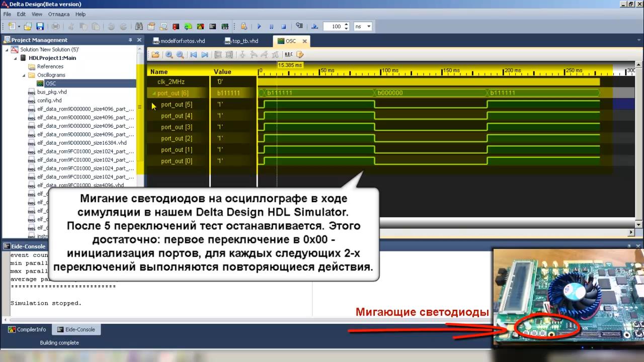Jump to previous transition arrow icon

click(x=193, y=55)
